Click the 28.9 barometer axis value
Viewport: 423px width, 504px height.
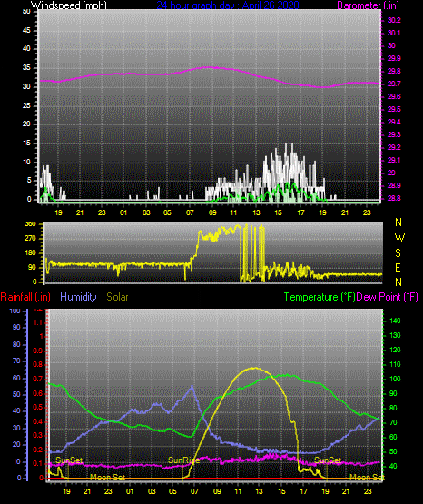tap(394, 186)
